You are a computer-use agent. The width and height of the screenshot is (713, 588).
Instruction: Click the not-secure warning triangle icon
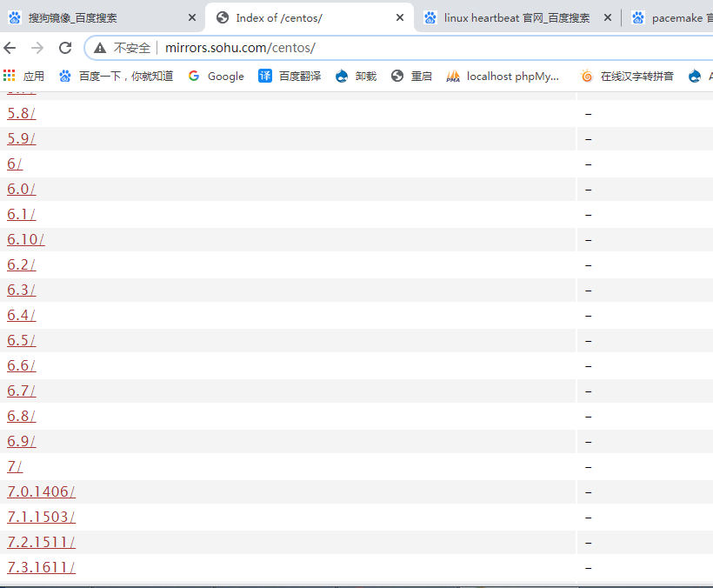[100, 48]
